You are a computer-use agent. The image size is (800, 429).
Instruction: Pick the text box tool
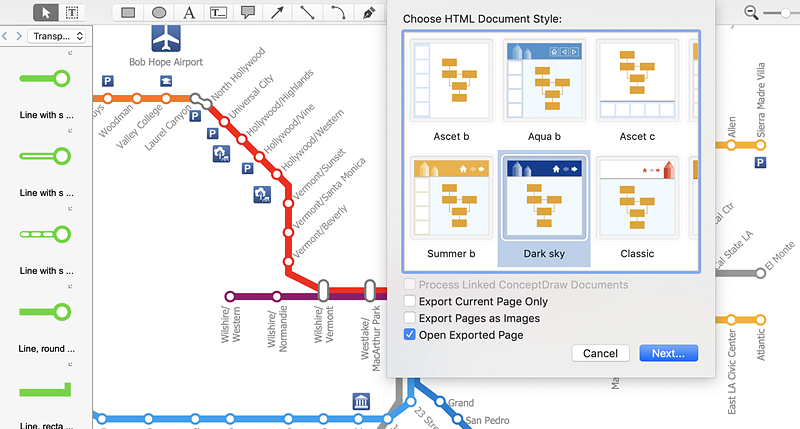(x=218, y=12)
